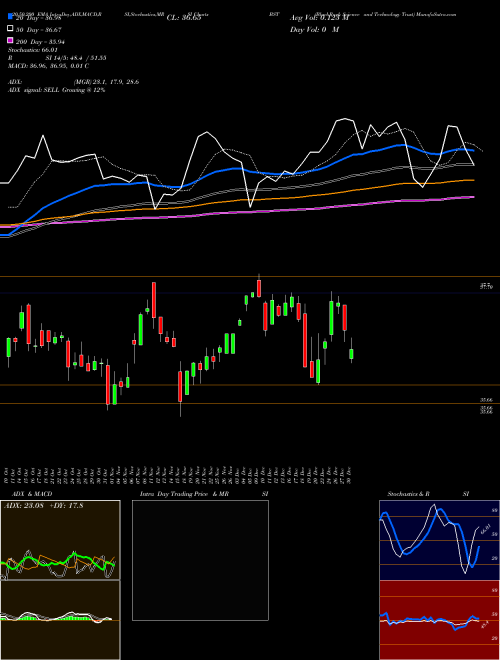Image resolution: width=500 pixels, height=660 pixels.
Task: Click the final date label on the x-axis
Action: (x=351, y=475)
